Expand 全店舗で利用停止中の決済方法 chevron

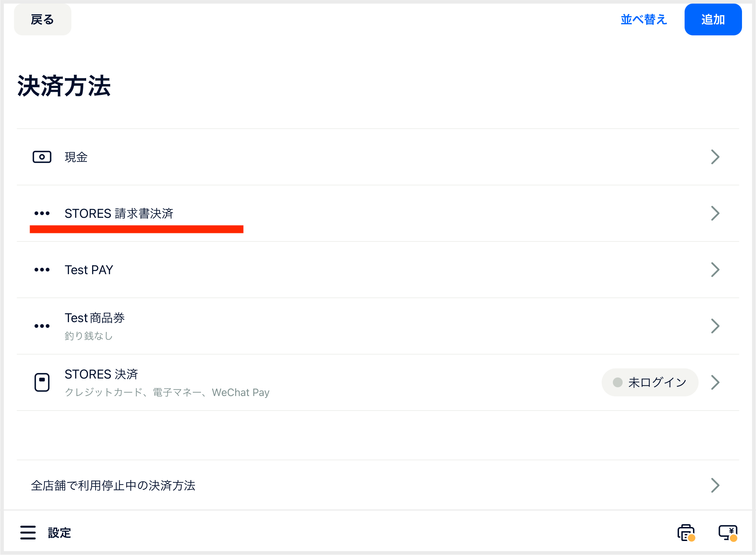[715, 485]
